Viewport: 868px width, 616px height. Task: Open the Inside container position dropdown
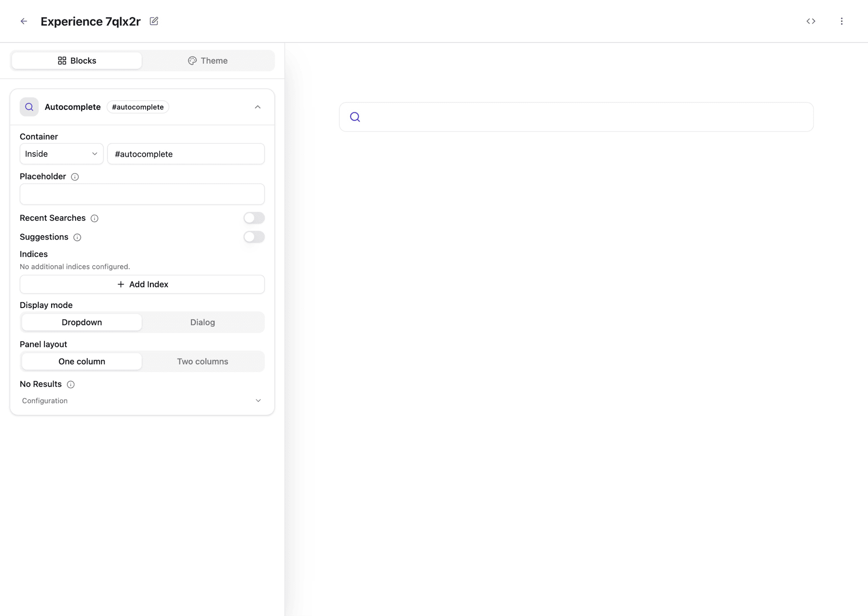61,154
